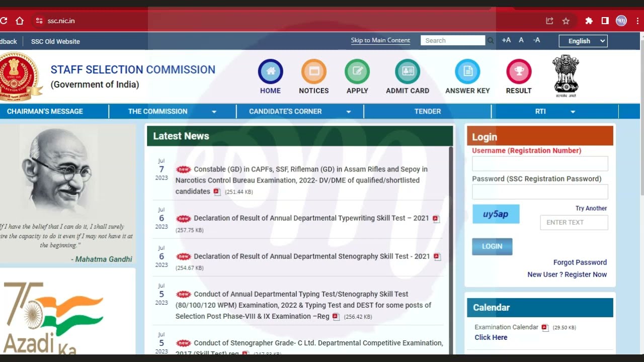This screenshot has width=644, height=362.
Task: Open the NOTICES icon
Action: coord(314,71)
